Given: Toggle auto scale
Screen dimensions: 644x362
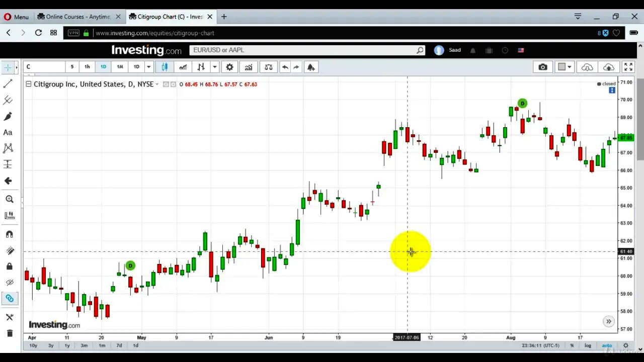Looking at the screenshot, I should click(607, 345).
